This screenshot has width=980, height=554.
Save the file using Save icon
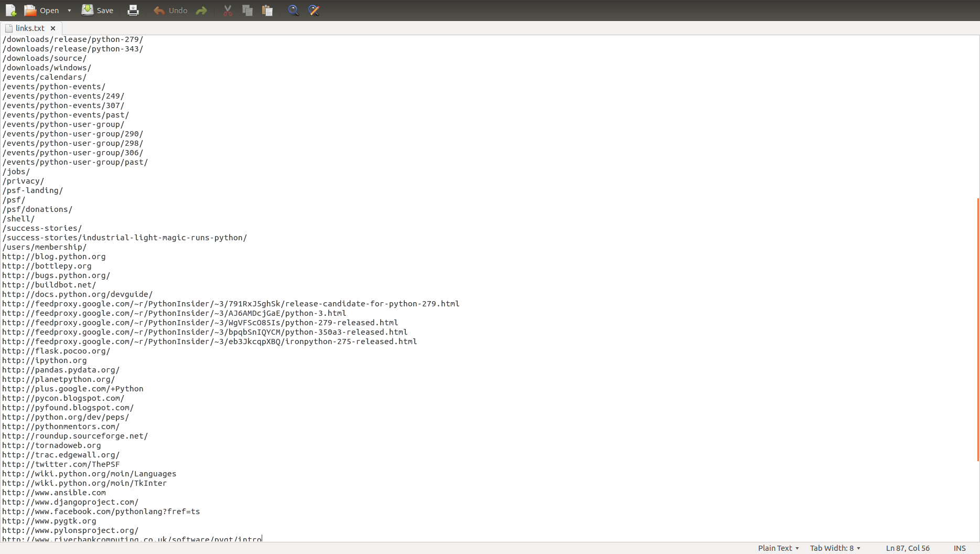pyautogui.click(x=88, y=10)
